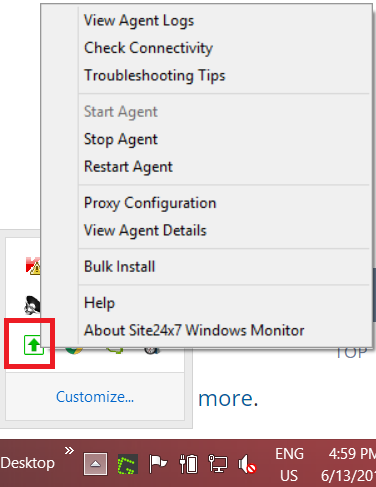This screenshot has height=487, width=376.
Task: Click the Kaspersky warning tray icon
Action: [33, 266]
